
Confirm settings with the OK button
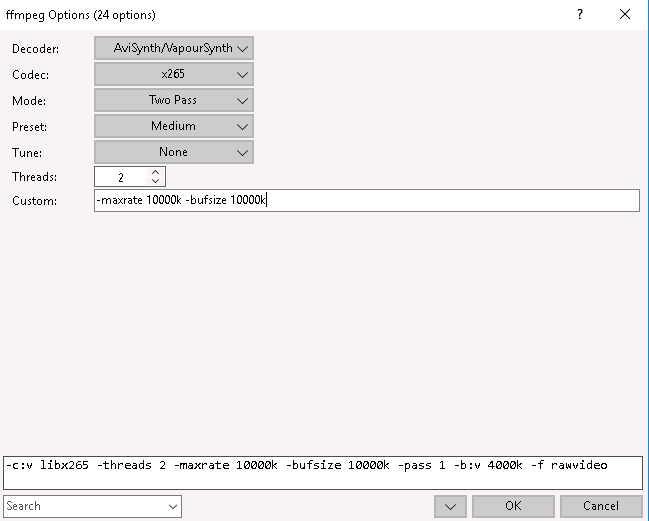click(513, 507)
